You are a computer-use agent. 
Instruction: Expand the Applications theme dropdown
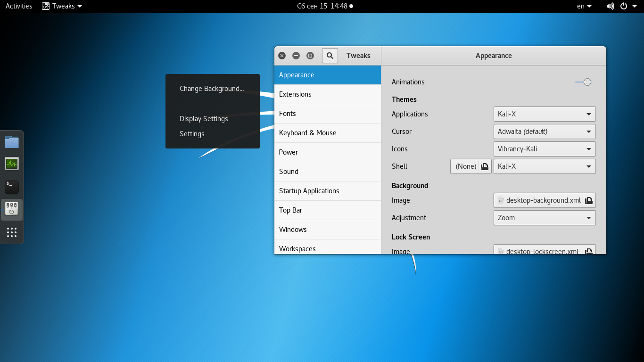[x=545, y=114]
